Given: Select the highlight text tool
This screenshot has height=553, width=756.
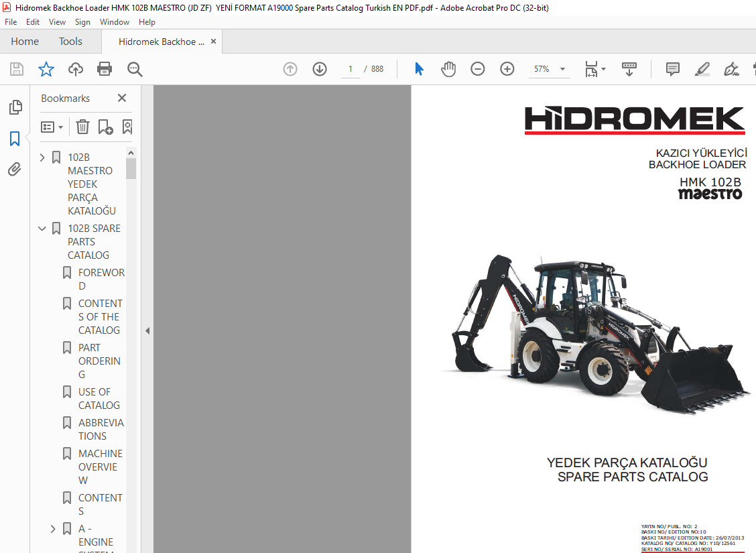Looking at the screenshot, I should (x=702, y=70).
